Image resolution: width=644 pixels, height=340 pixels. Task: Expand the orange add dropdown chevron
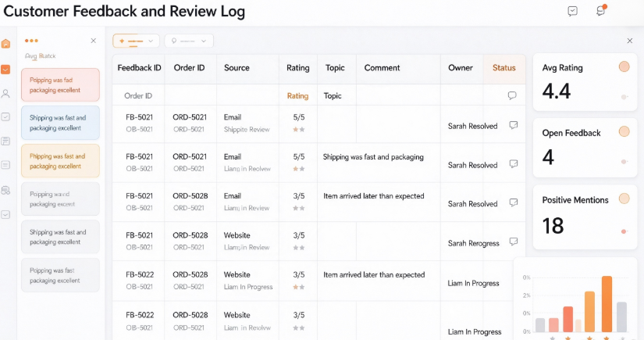(151, 41)
